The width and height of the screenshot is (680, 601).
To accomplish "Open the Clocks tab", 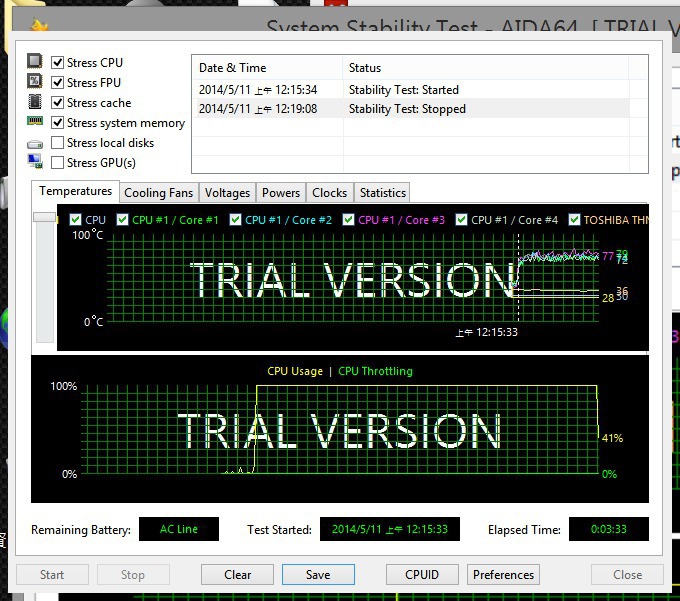I will click(330, 193).
